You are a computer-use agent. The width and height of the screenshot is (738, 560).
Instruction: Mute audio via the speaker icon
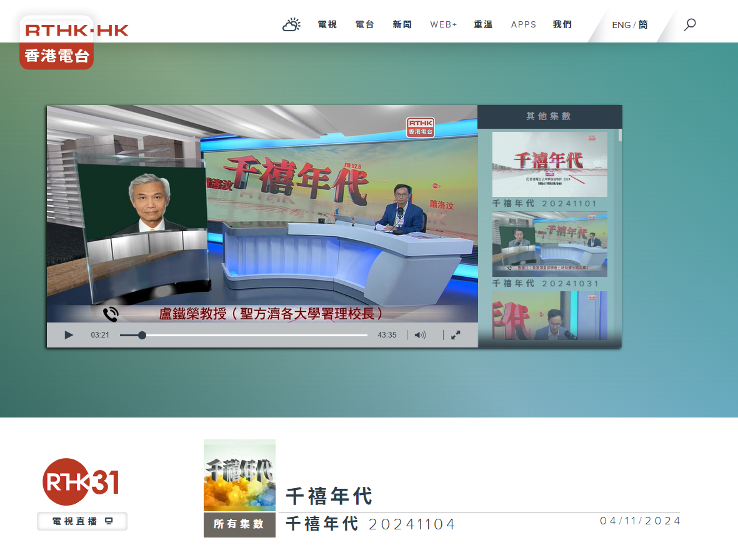point(420,335)
